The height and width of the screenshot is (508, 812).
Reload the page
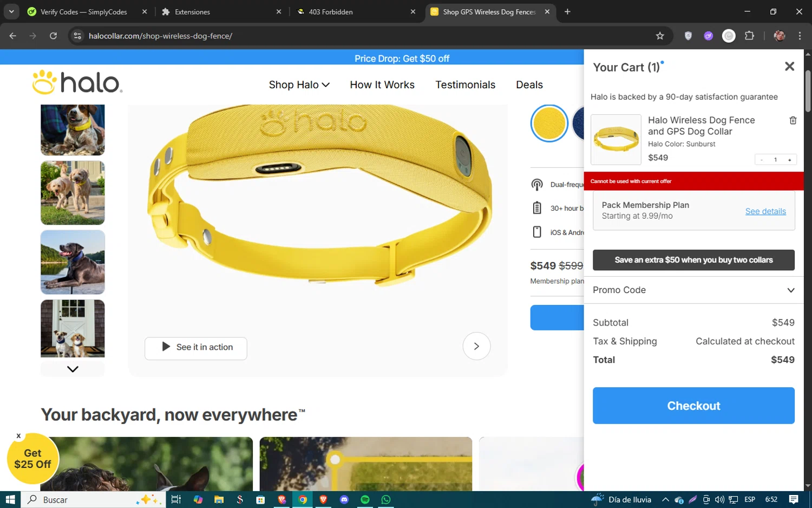(x=53, y=36)
